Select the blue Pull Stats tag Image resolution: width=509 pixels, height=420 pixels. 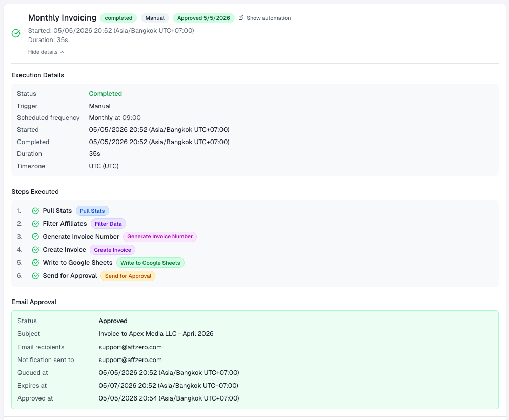tap(92, 211)
